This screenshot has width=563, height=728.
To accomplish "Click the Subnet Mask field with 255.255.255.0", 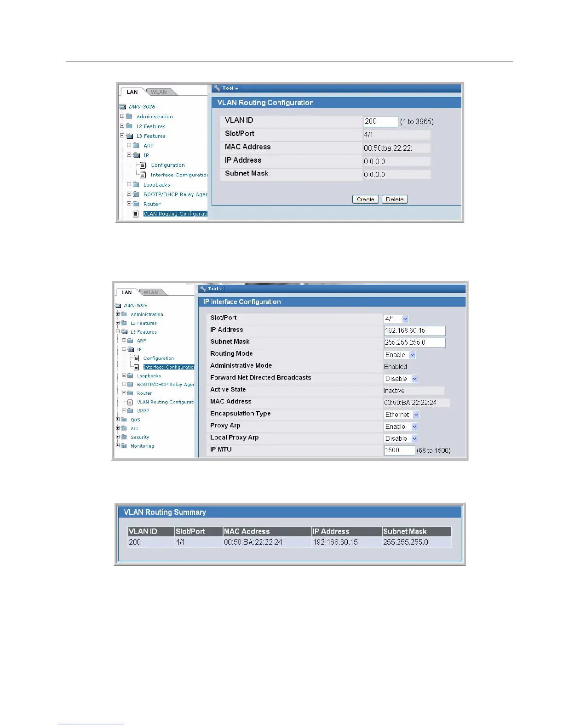I will coord(414,342).
